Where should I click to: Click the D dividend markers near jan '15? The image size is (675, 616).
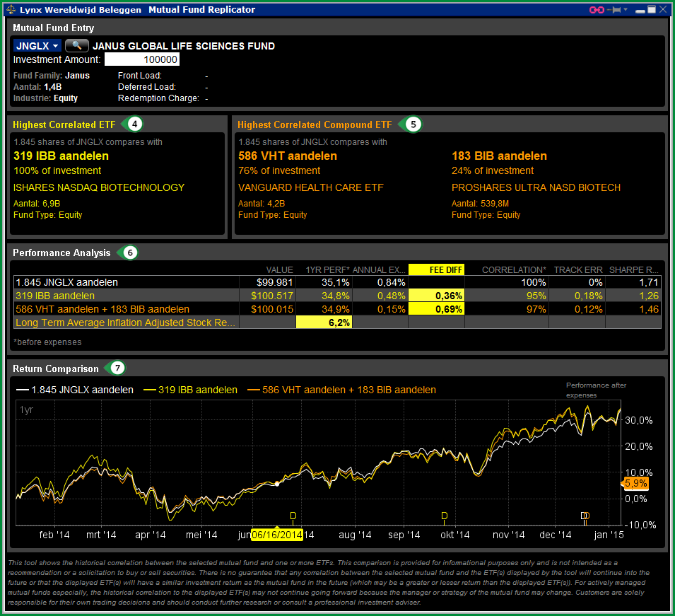coord(585,516)
